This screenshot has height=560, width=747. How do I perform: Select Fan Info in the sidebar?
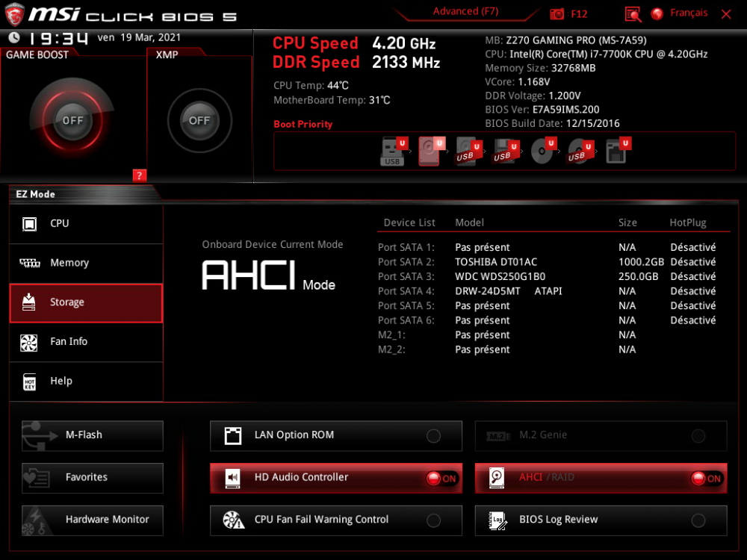click(x=86, y=341)
